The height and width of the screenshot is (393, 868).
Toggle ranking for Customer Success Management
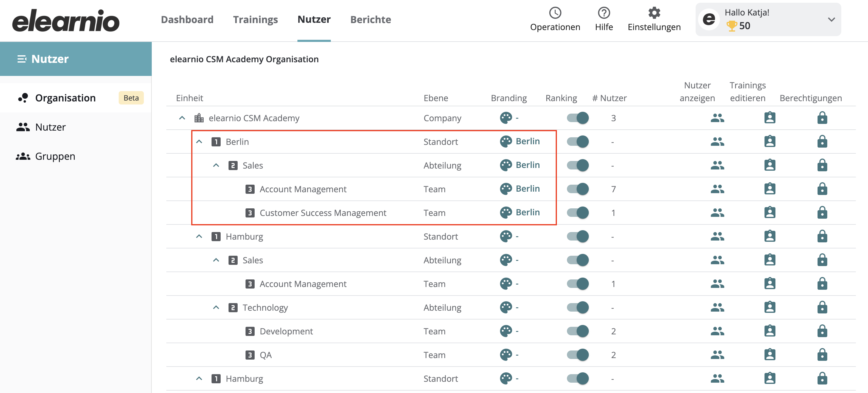pyautogui.click(x=578, y=213)
